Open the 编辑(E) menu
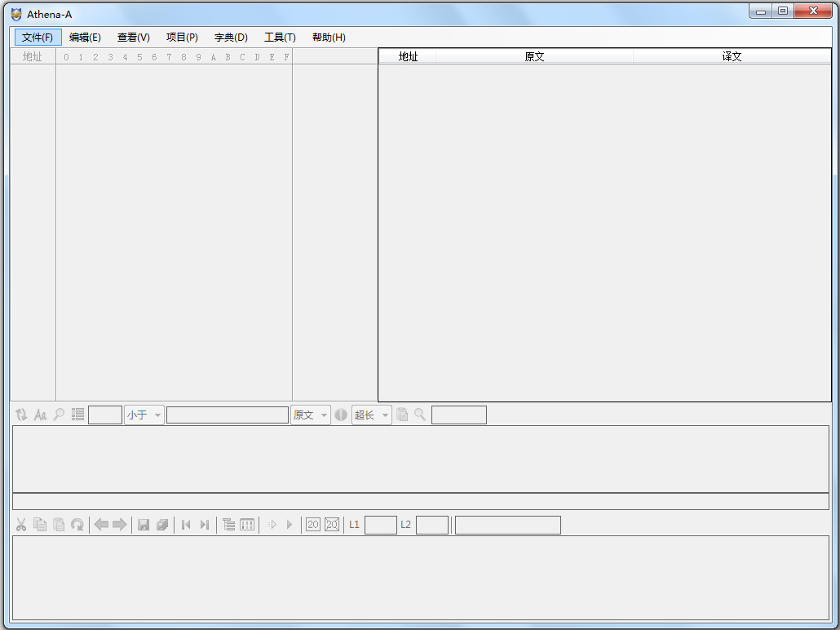 point(85,37)
